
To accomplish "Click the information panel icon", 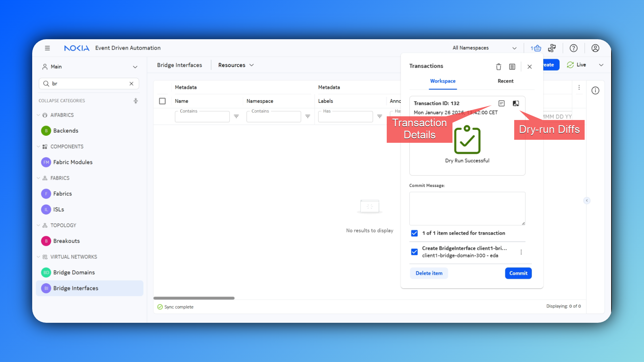I will point(595,90).
